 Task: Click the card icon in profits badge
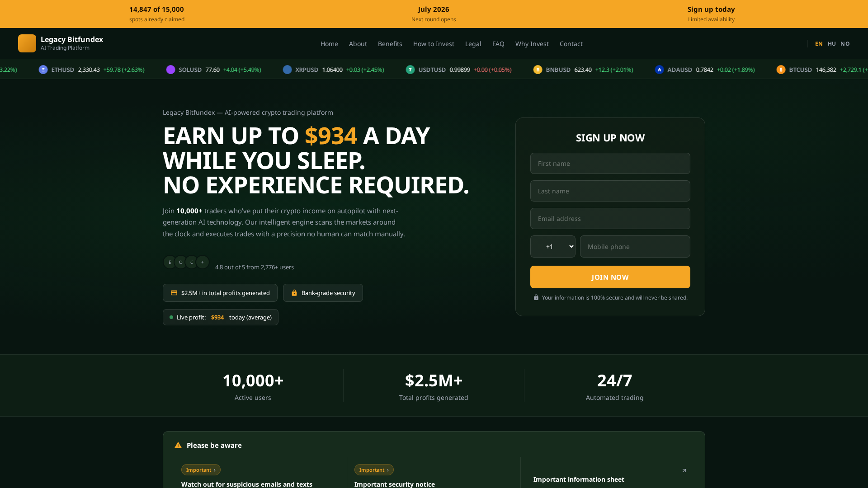[174, 293]
